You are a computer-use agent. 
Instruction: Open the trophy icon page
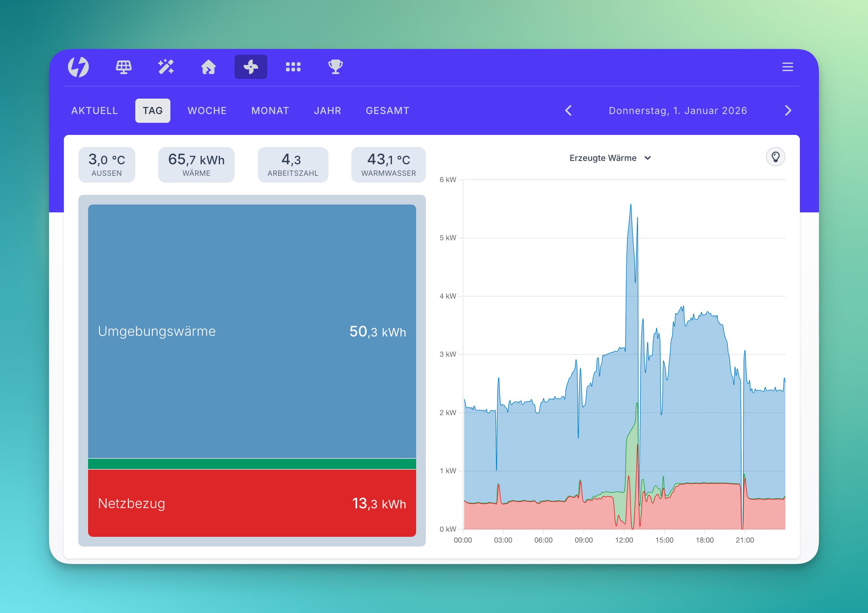335,67
